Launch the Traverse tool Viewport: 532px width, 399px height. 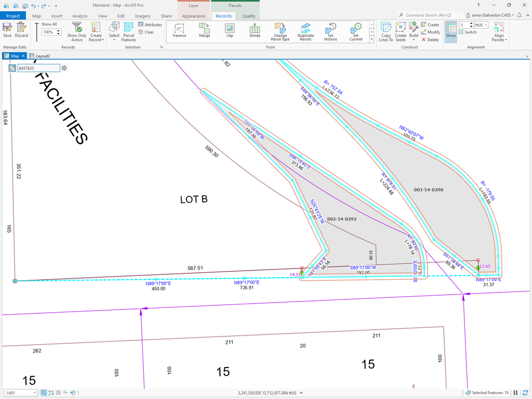pos(179,30)
